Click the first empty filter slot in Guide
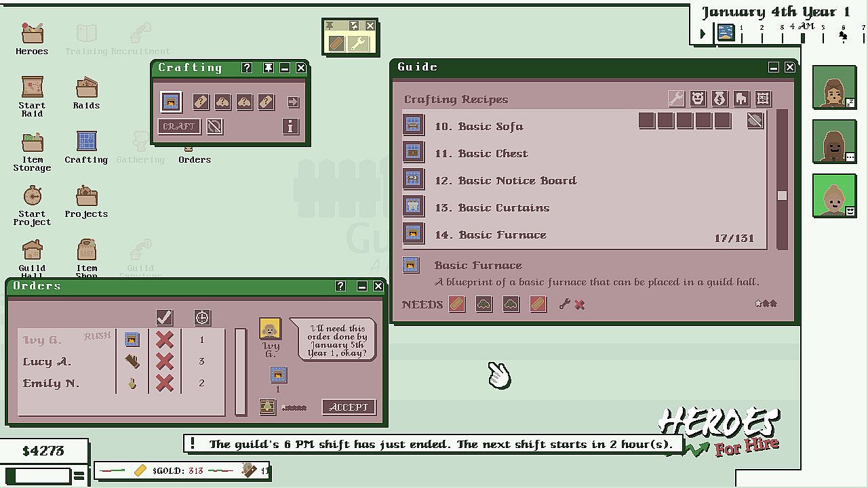This screenshot has height=488, width=868. [647, 121]
